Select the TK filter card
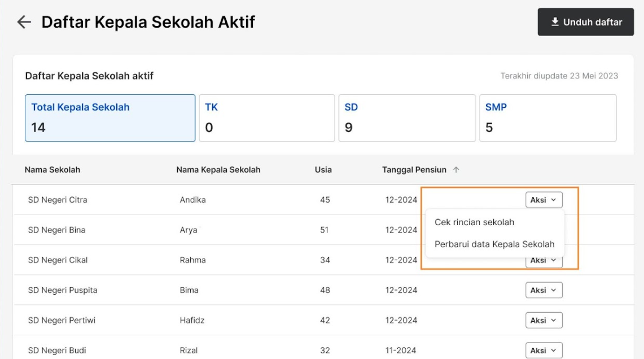Image resolution: width=644 pixels, height=359 pixels. tap(267, 118)
